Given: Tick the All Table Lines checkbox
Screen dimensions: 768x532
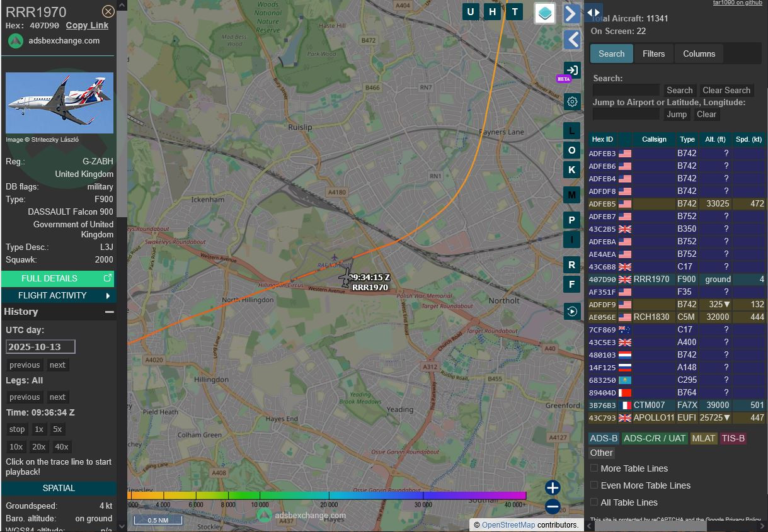Looking at the screenshot, I should pyautogui.click(x=594, y=502).
